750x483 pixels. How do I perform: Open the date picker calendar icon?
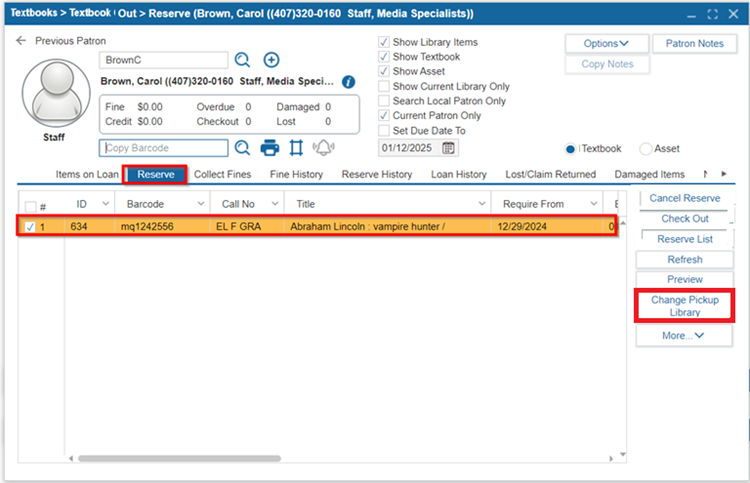tap(448, 148)
